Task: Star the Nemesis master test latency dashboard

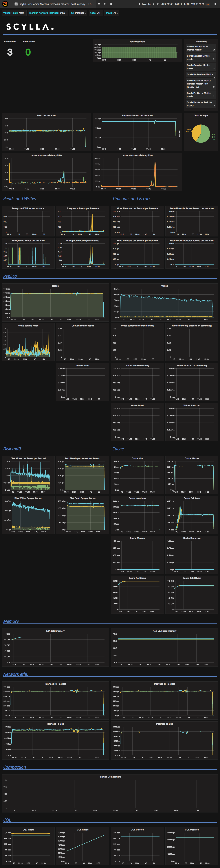Action: click(214, 87)
